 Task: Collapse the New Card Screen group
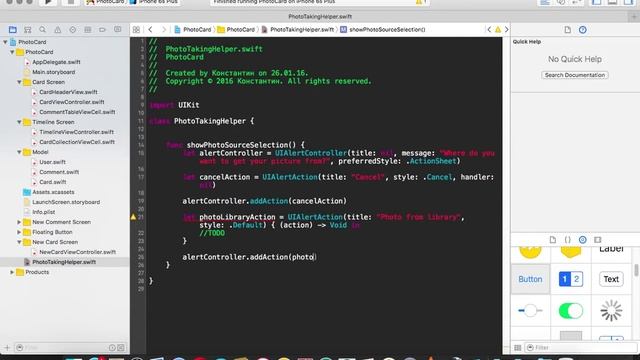19,242
